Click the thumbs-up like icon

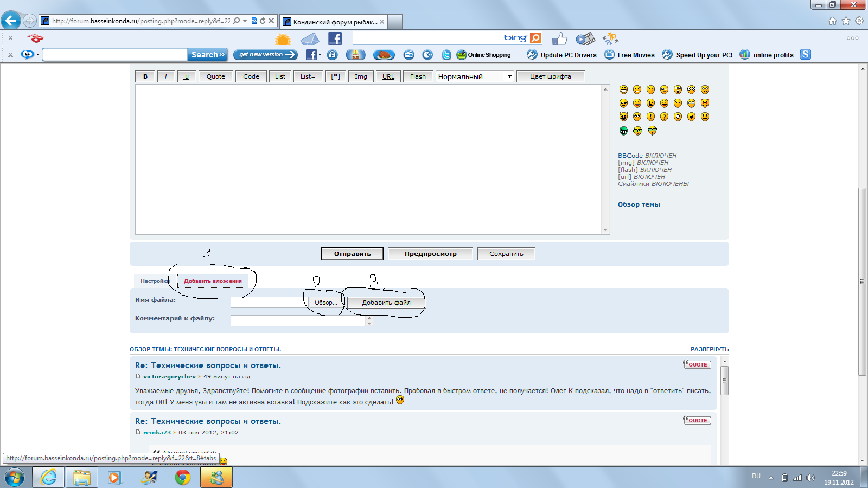coord(559,38)
